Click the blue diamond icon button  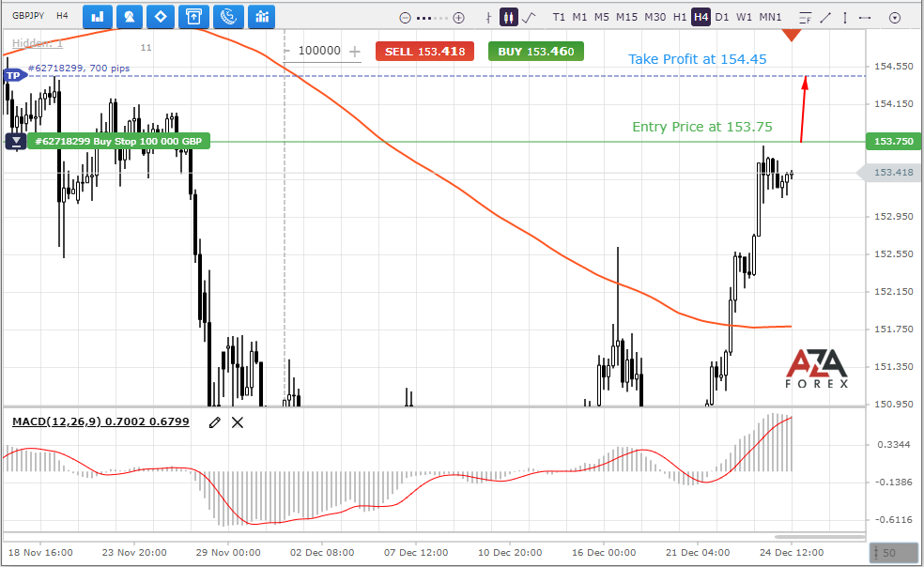click(x=161, y=17)
